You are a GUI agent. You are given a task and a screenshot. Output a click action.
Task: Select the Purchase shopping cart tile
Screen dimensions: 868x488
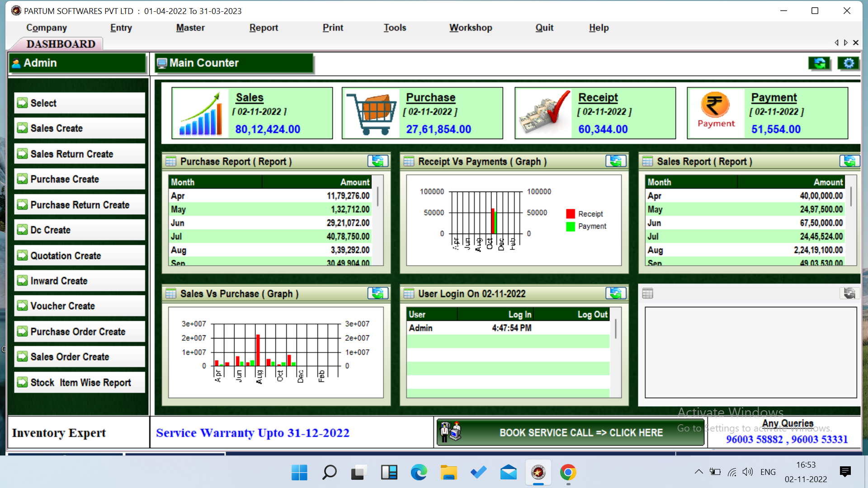[372, 113]
